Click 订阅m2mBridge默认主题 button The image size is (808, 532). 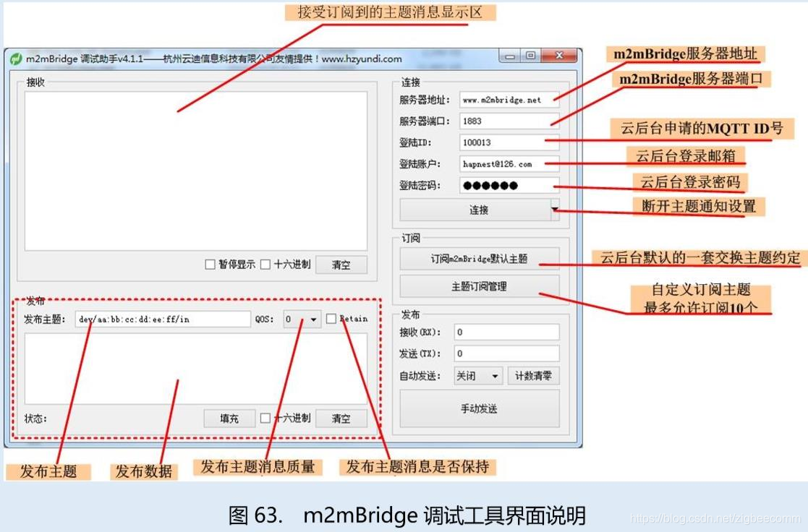pyautogui.click(x=480, y=259)
